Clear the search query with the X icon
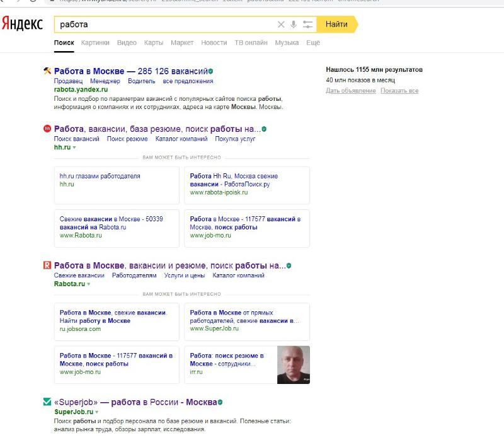The image size is (504, 440). [x=281, y=25]
